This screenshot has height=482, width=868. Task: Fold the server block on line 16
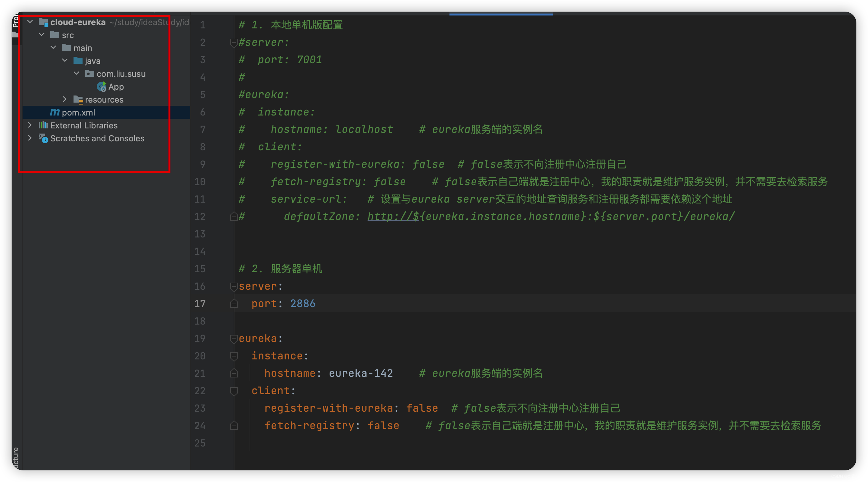pyautogui.click(x=234, y=286)
